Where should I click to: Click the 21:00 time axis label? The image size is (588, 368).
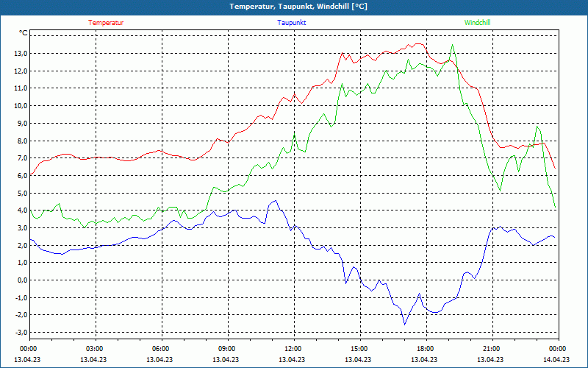(x=492, y=349)
